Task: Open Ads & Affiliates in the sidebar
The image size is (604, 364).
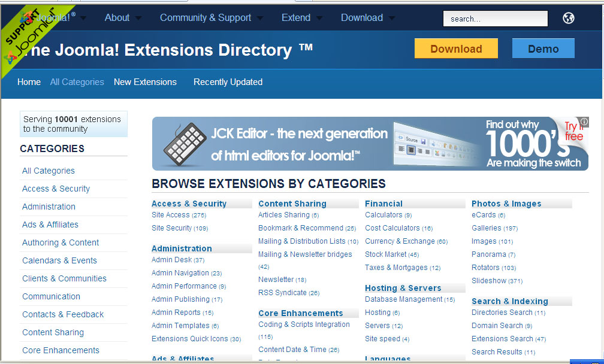Action: pyautogui.click(x=50, y=225)
